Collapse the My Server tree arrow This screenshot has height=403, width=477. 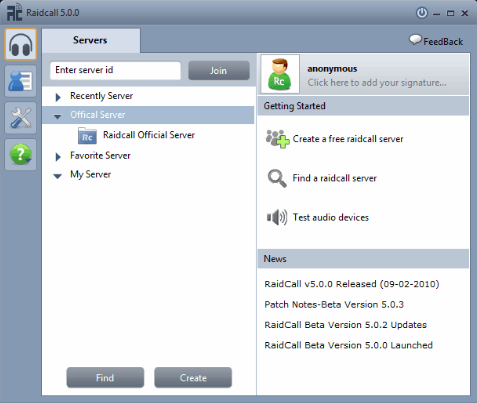coord(57,176)
